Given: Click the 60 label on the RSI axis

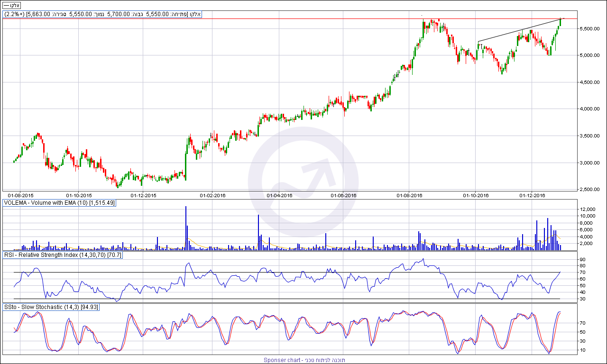Looking at the screenshot, I should tap(582, 279).
